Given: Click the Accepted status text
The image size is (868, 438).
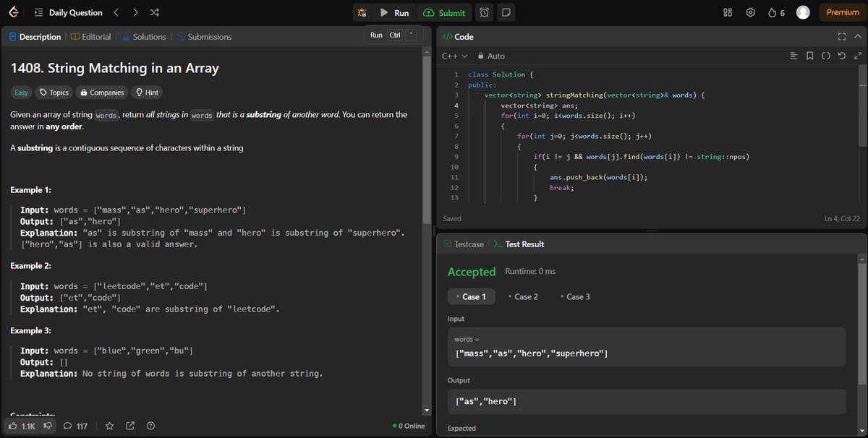Looking at the screenshot, I should click(x=472, y=272).
